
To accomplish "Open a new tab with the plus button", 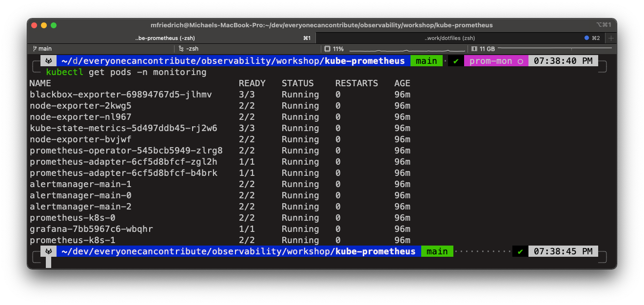I will point(611,38).
